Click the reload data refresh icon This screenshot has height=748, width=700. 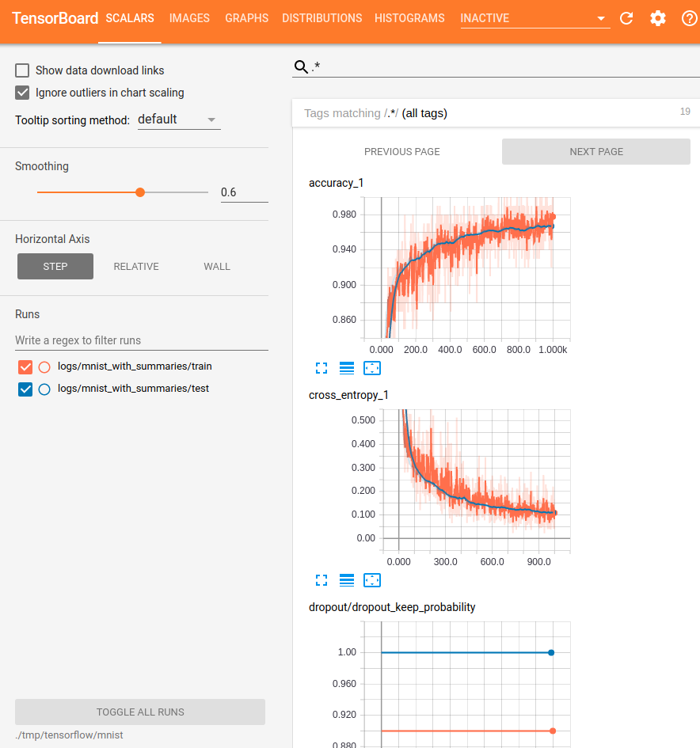626,18
